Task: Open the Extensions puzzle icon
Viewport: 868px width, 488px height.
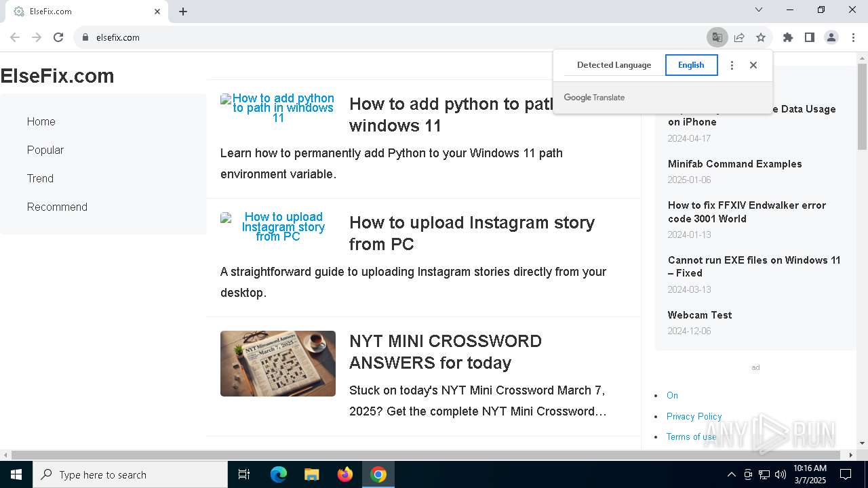Action: click(788, 37)
